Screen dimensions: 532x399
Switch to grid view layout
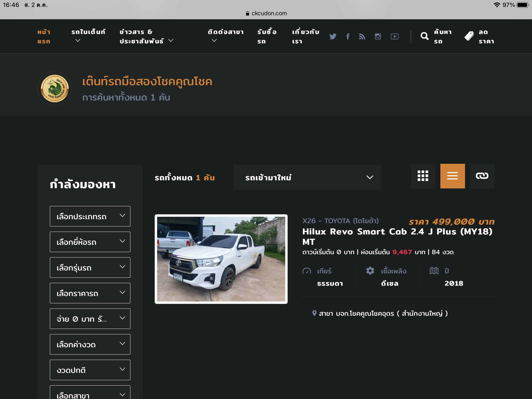[x=423, y=176]
